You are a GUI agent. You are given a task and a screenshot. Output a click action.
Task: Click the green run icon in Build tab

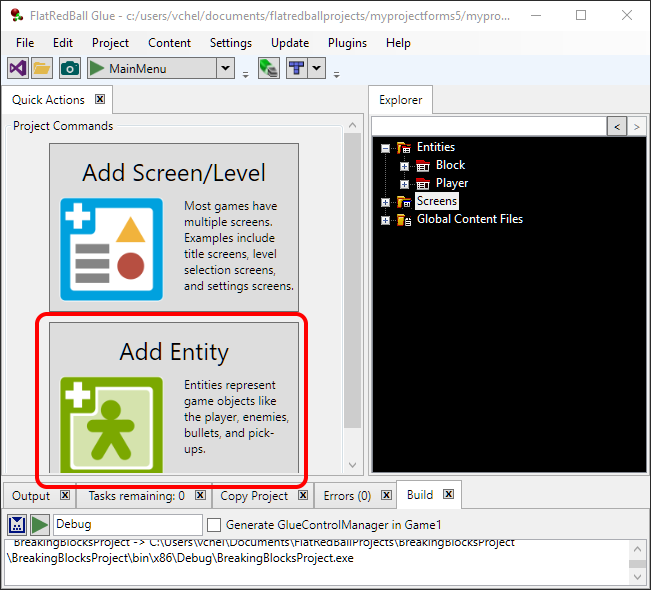coord(39,525)
